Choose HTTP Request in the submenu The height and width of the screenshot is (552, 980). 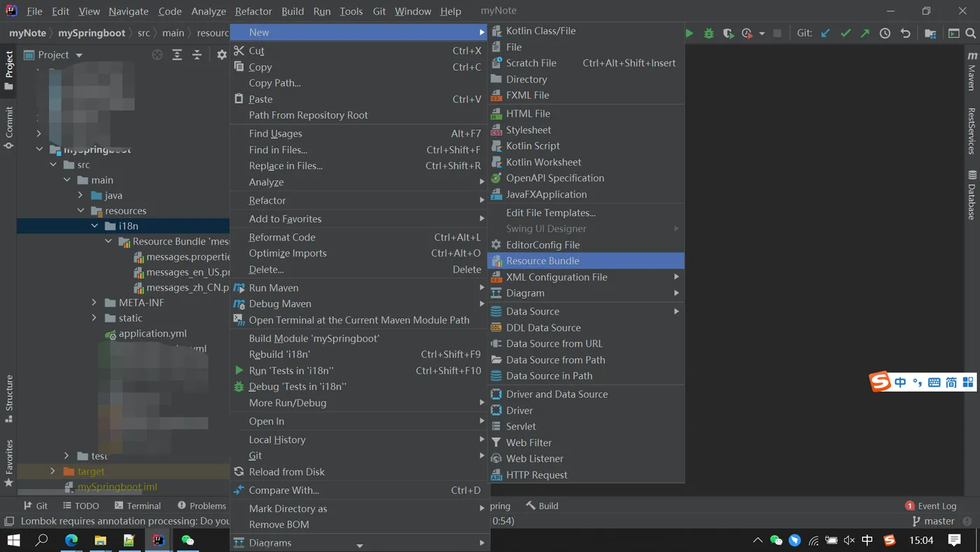click(586, 475)
